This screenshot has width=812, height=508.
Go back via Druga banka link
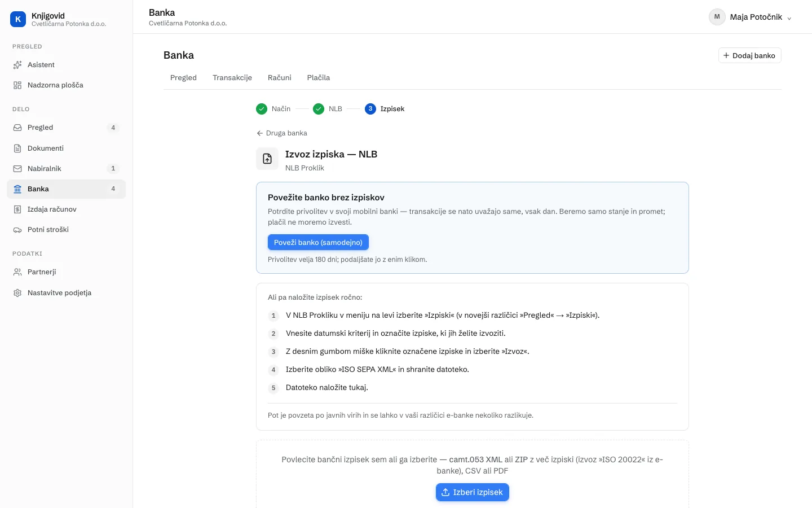[x=282, y=133]
